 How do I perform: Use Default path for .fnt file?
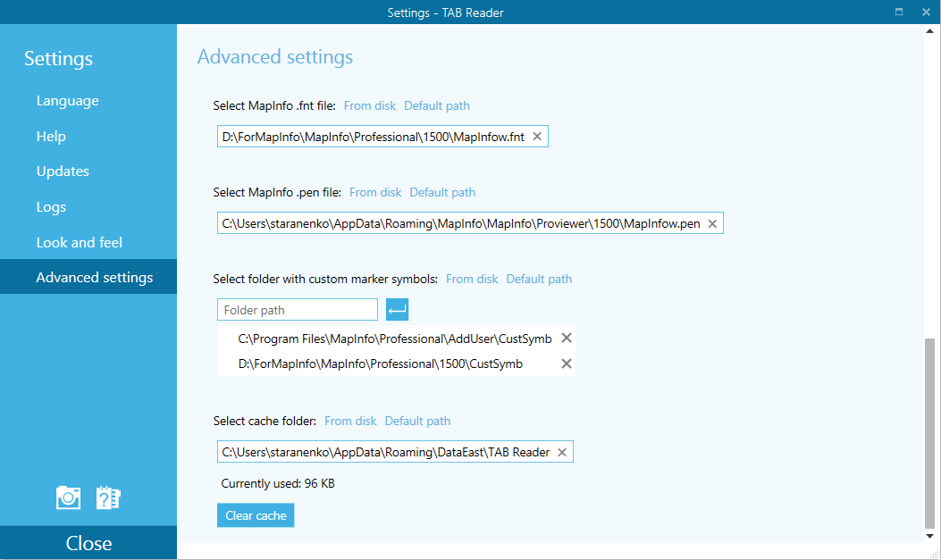(x=437, y=106)
